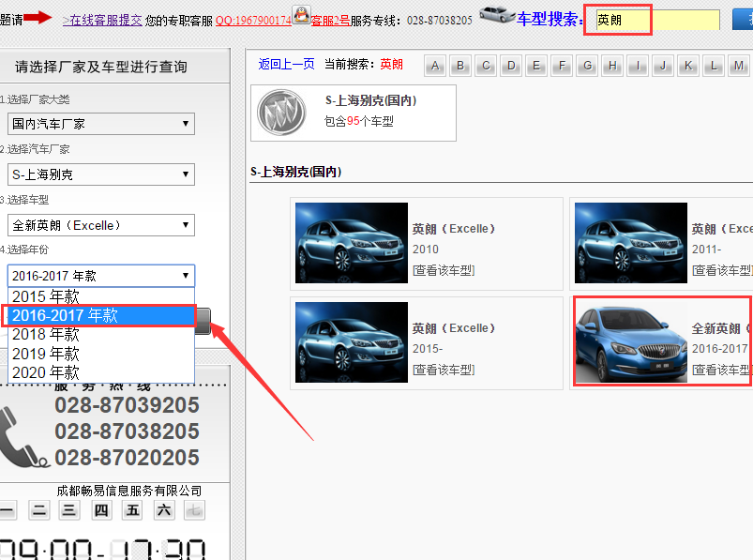
Task: Click hotline number 028-87020205
Action: 127,457
